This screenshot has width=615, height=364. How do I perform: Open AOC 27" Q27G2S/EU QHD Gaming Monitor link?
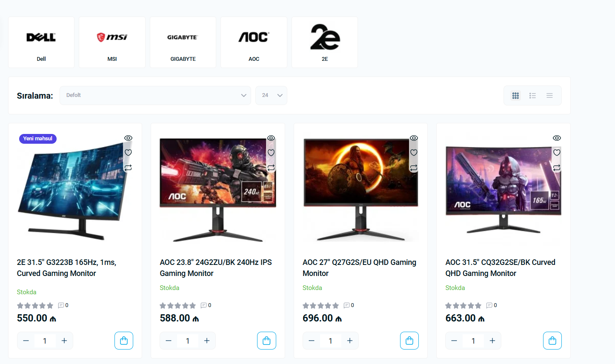pyautogui.click(x=359, y=268)
